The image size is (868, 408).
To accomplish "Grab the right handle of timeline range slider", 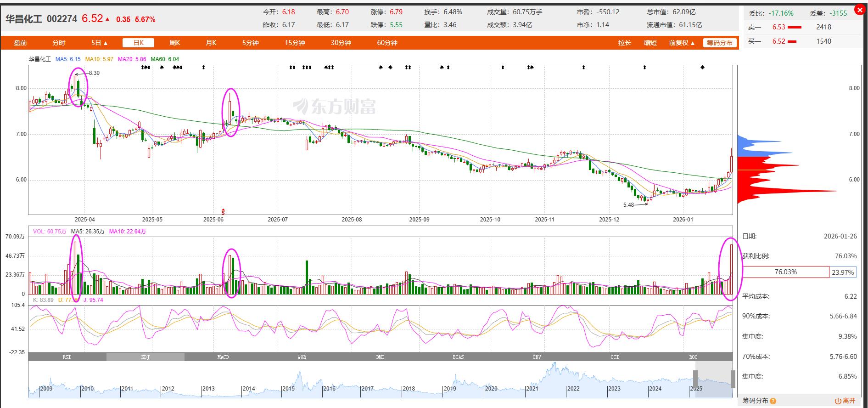I will tap(733, 379).
